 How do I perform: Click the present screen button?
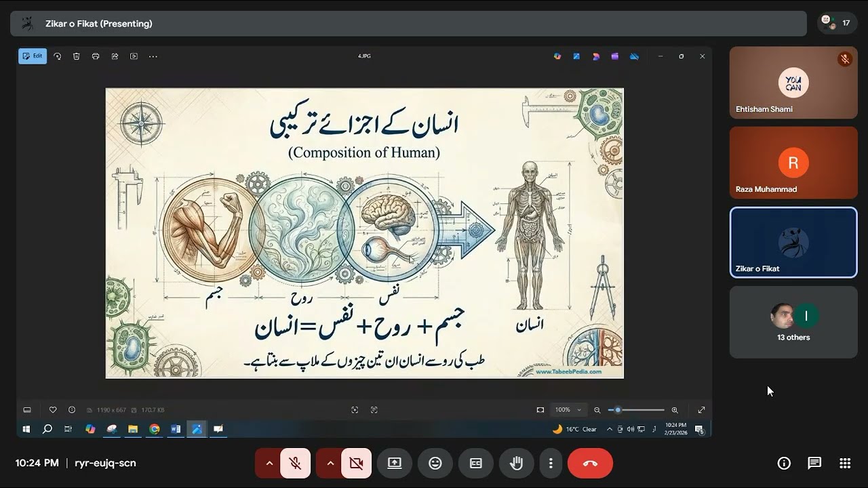[x=395, y=464]
